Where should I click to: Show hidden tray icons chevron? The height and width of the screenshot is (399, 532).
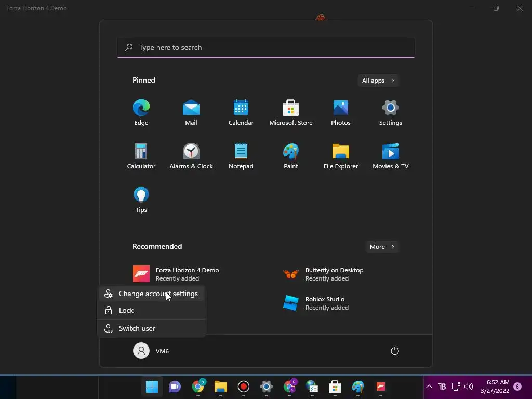coord(429,387)
